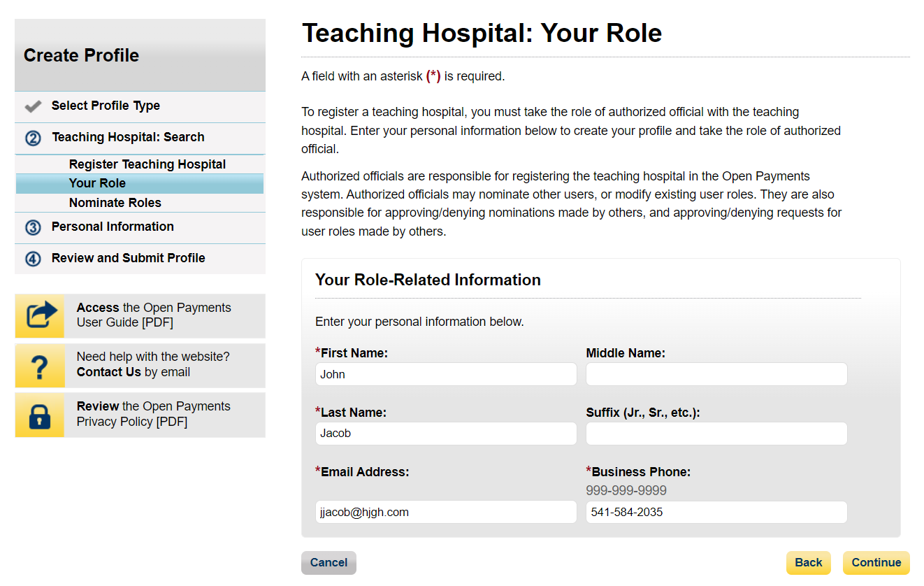Focus the empty Middle Name field
Viewport: 924px width, 586px height.
click(716, 374)
